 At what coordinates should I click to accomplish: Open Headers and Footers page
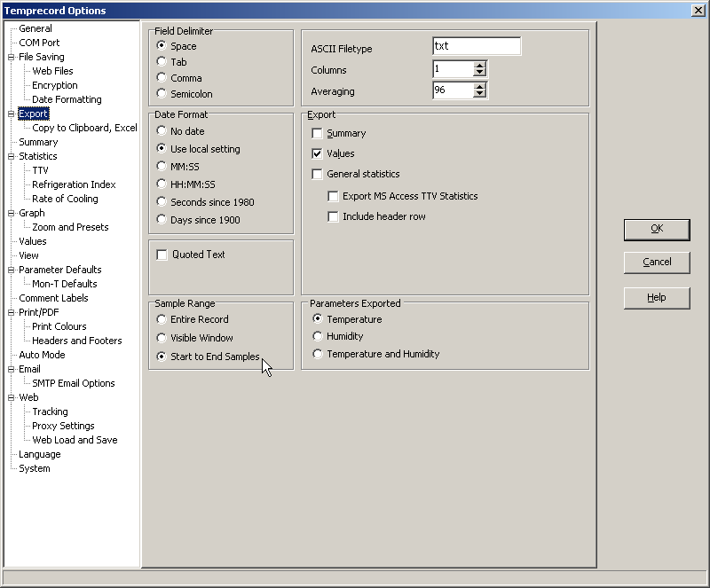coord(77,341)
